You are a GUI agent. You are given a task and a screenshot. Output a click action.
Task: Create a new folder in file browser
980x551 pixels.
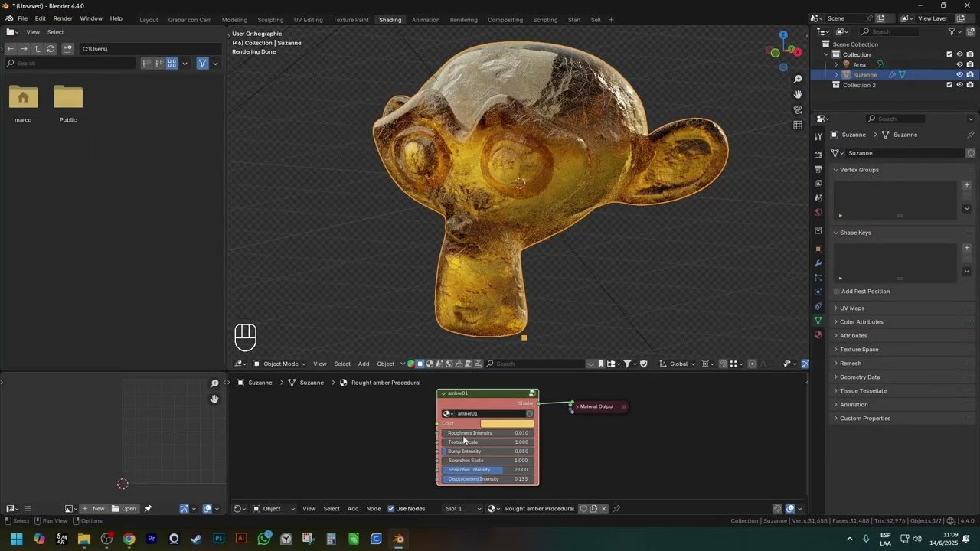[67, 49]
